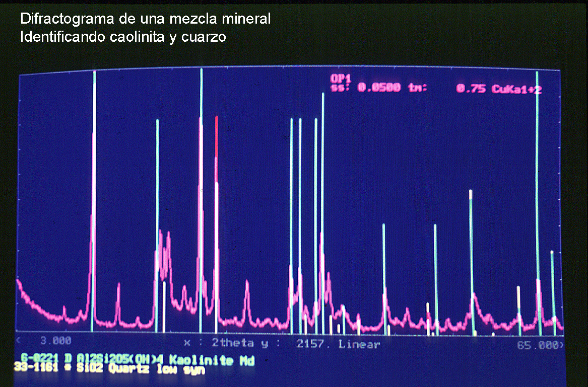Image resolution: width=588 pixels, height=387 pixels.
Task: Click the CuKa1+2 radiation label
Action: [x=517, y=89]
